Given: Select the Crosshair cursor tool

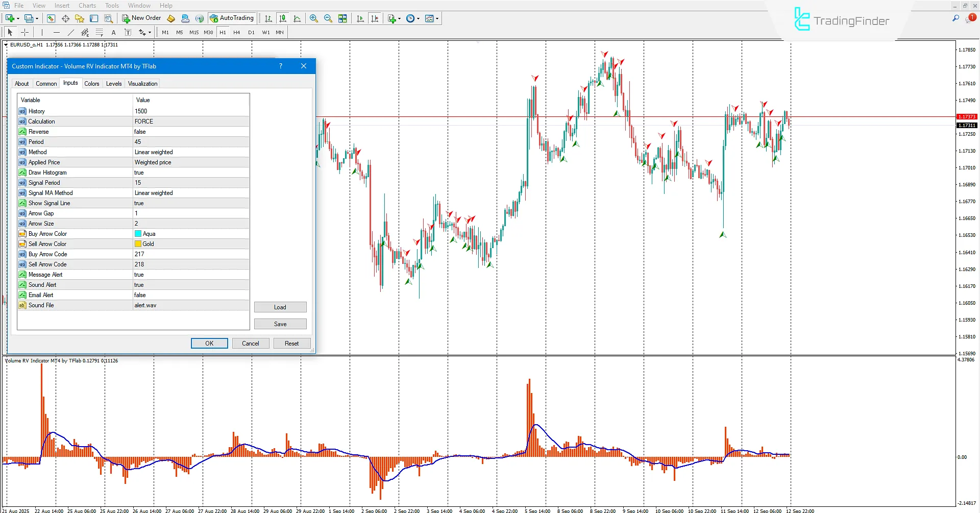Looking at the screenshot, I should (x=24, y=32).
